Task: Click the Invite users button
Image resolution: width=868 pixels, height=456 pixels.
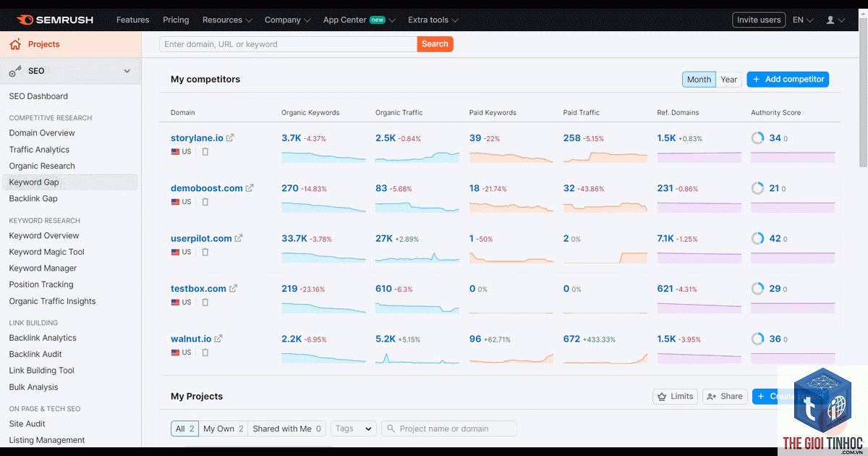Action: pyautogui.click(x=759, y=20)
